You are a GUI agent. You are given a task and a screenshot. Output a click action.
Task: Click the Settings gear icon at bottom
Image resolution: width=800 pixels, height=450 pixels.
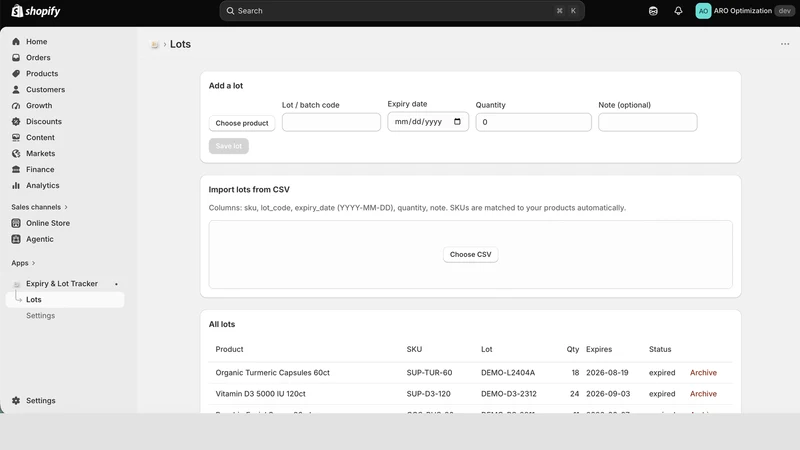pos(16,401)
